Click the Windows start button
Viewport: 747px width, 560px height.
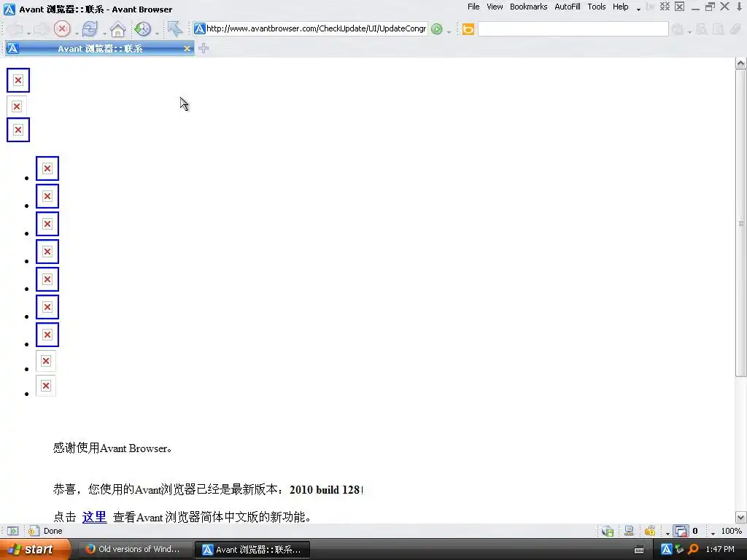34,549
